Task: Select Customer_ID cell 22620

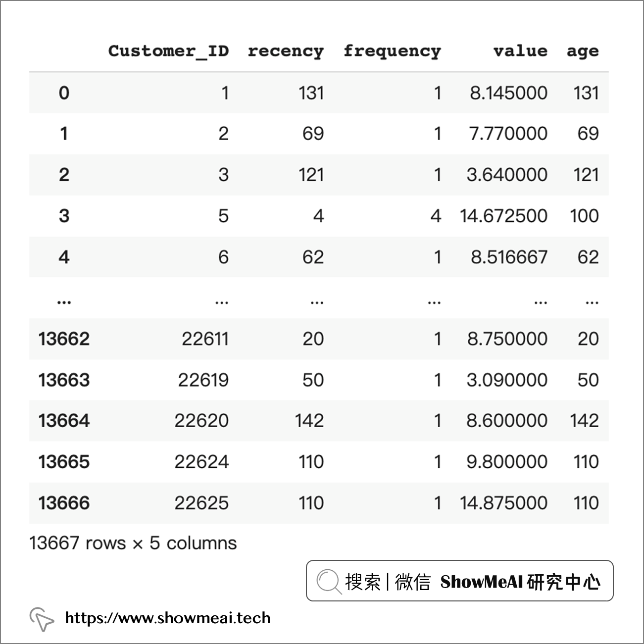Action: pos(201,421)
